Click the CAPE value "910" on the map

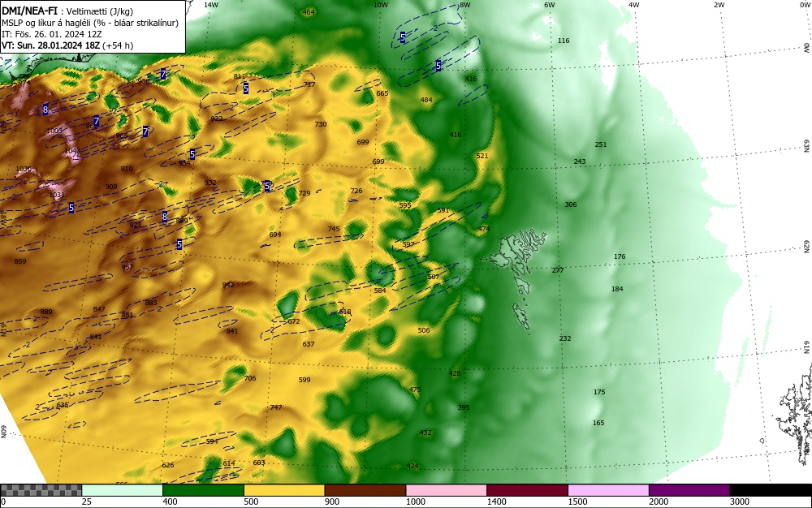(x=127, y=169)
